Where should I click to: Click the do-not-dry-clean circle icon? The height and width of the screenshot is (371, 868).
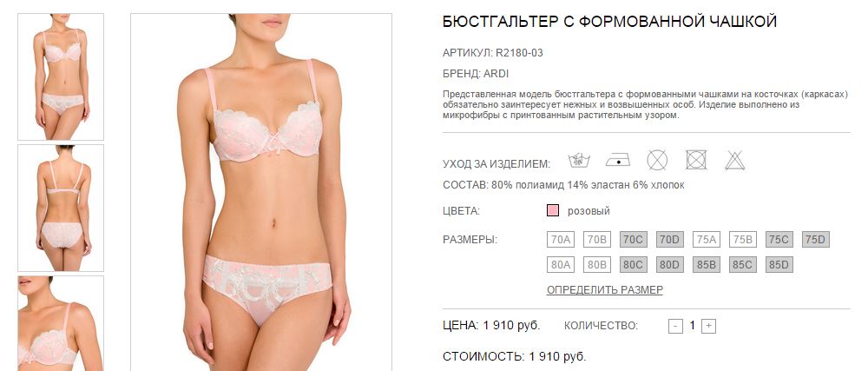[x=657, y=161]
